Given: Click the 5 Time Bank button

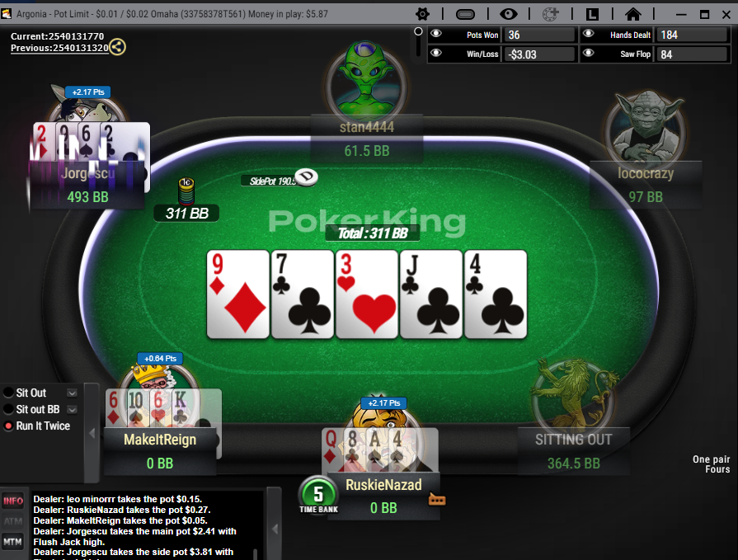Looking at the screenshot, I should 318,495.
